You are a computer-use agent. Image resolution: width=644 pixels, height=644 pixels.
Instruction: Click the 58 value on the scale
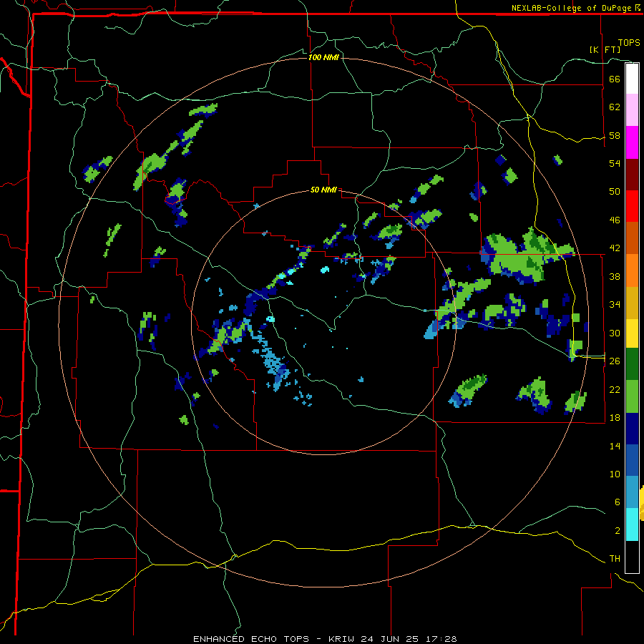tap(615, 135)
